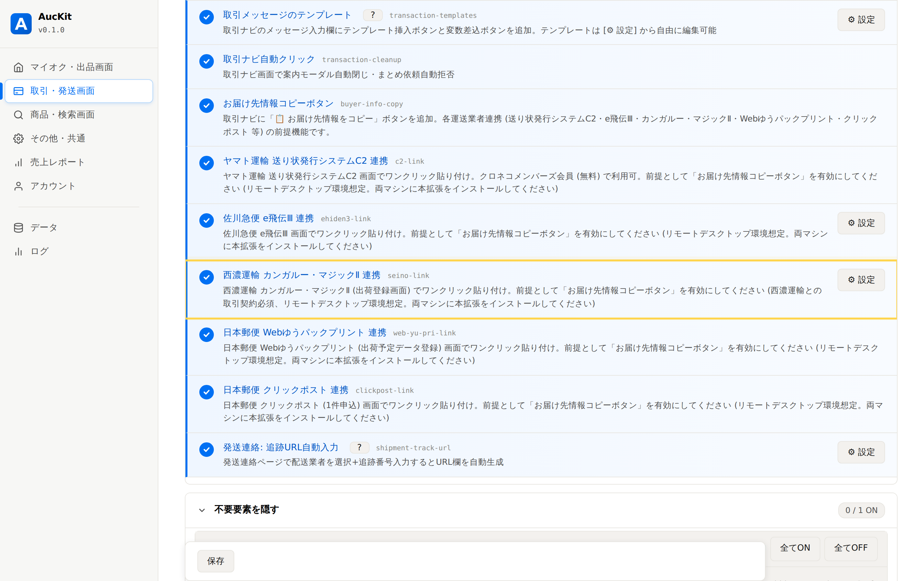Click the 不要要素を隠す section heading

[247, 510]
